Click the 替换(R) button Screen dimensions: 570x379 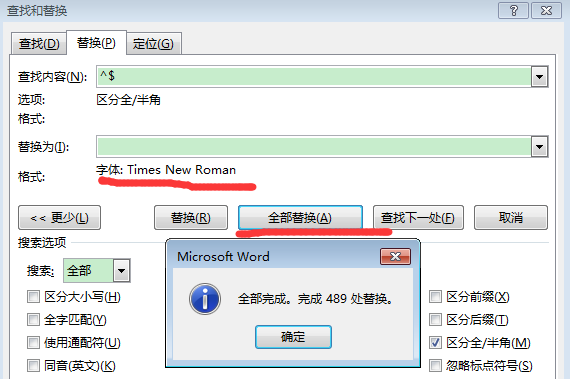tap(191, 218)
